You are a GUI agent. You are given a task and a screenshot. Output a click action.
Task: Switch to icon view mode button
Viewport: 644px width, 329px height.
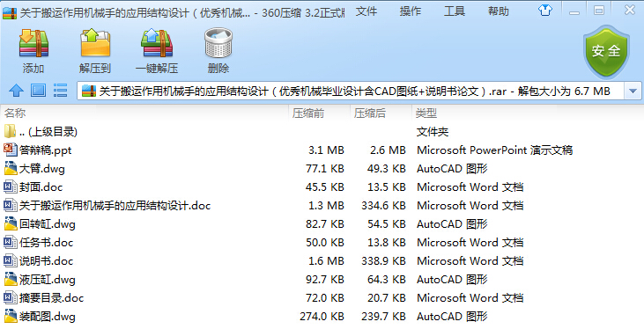tap(38, 91)
